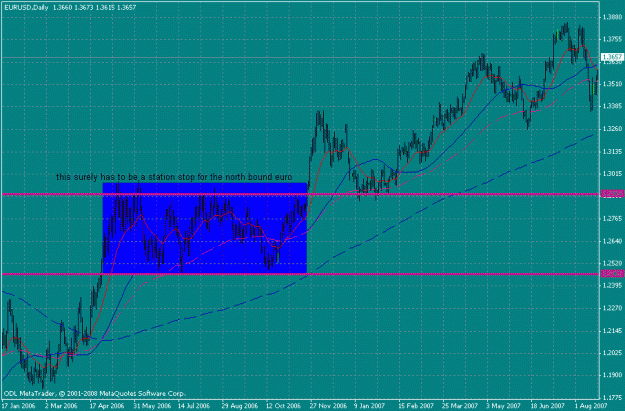The image size is (625, 411).
Task: Click the 31 May 2006 date label
Action: [x=152, y=406]
